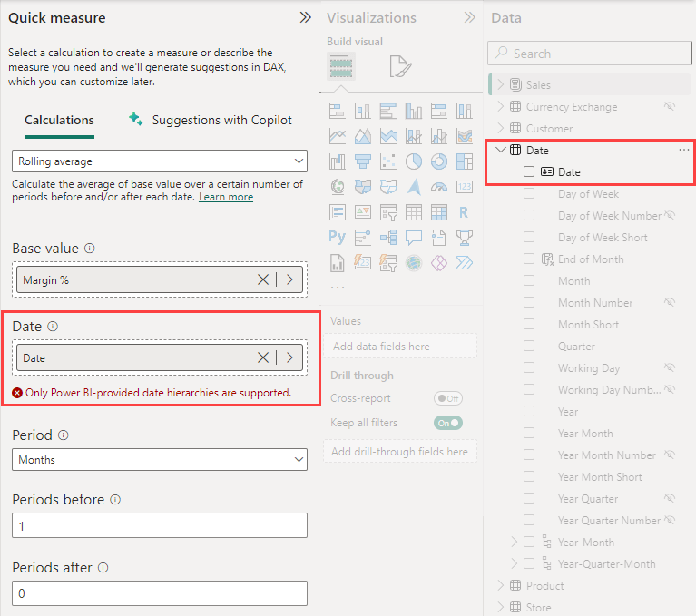Screen dimensions: 696x616
Task: Choose the map globe visual
Action: 338,187
